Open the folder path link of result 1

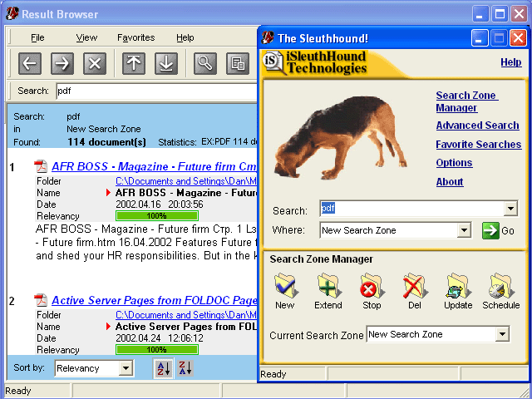point(186,181)
